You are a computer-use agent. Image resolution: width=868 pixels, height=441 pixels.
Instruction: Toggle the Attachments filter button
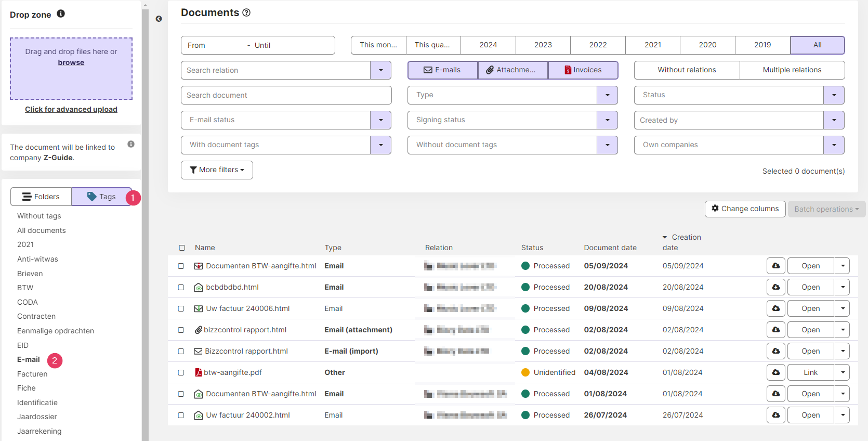[x=512, y=70]
